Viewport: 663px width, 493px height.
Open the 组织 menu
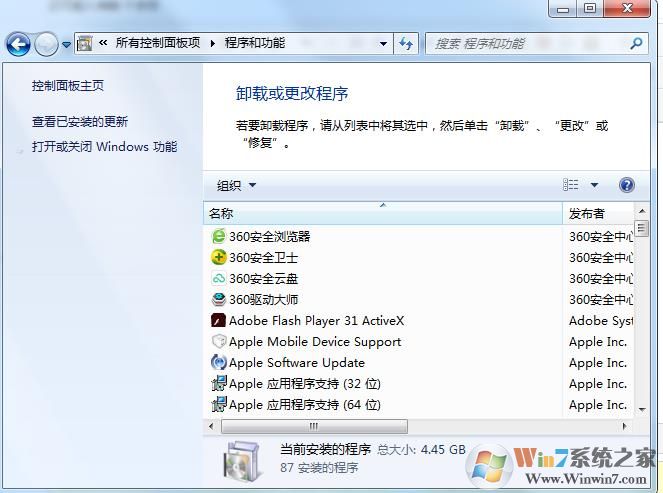click(x=236, y=185)
